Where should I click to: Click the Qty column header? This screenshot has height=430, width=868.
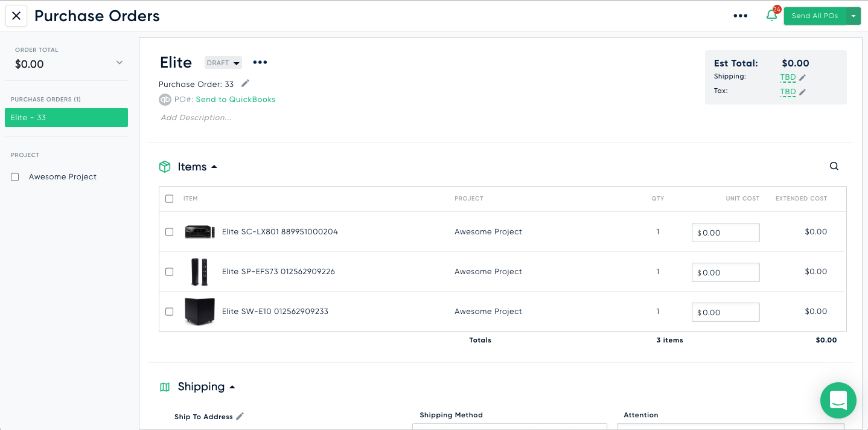point(658,199)
